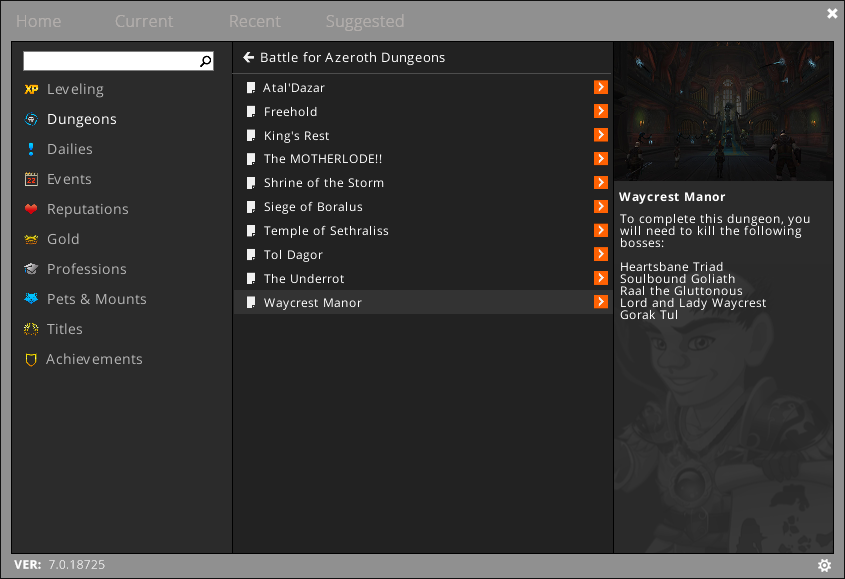This screenshot has width=845, height=579.
Task: Open the Suggested tab
Action: coord(365,21)
